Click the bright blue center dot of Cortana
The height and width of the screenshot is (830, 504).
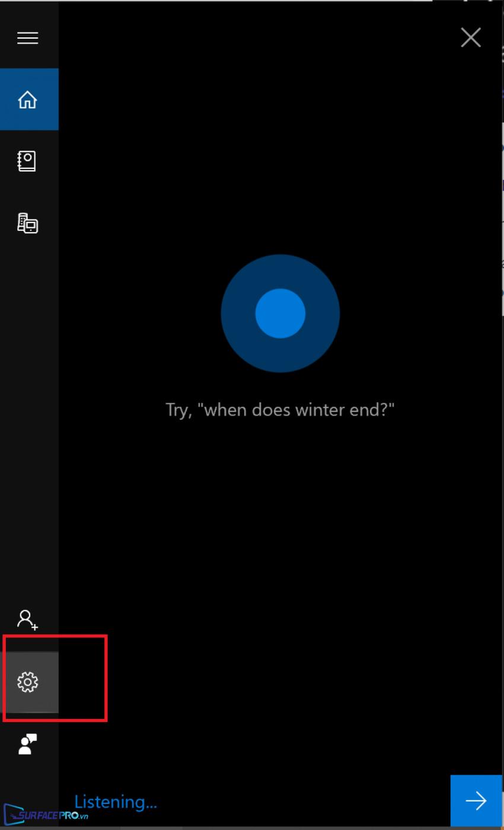click(280, 313)
